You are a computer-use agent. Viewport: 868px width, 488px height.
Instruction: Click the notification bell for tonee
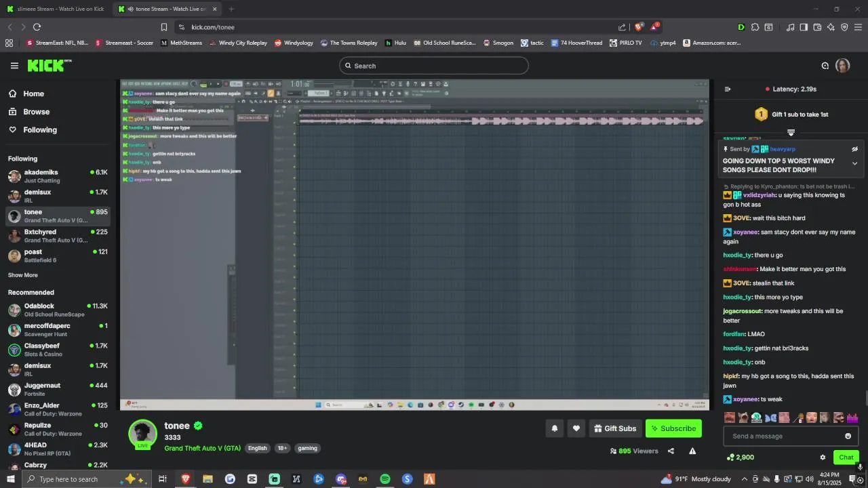[x=555, y=428]
